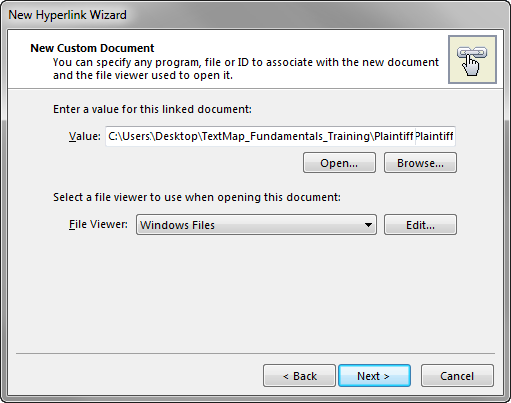Go to previous step with Back button
The image size is (511, 403).
pos(299,376)
